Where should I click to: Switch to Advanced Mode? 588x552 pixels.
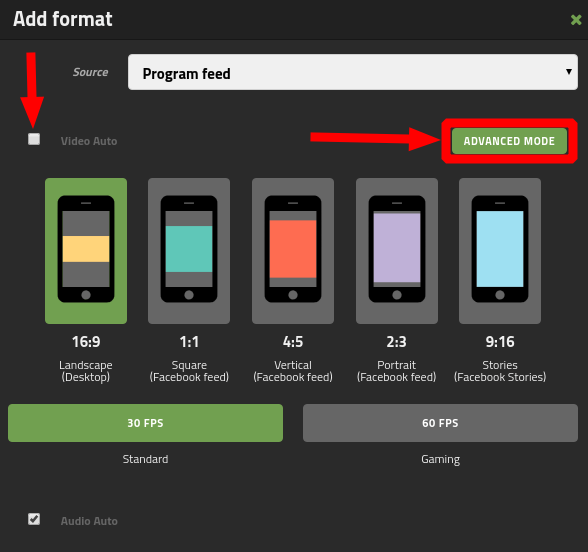[509, 141]
